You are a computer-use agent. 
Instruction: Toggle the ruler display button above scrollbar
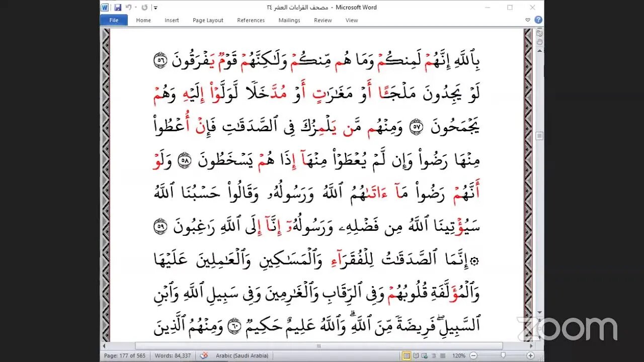(539, 33)
